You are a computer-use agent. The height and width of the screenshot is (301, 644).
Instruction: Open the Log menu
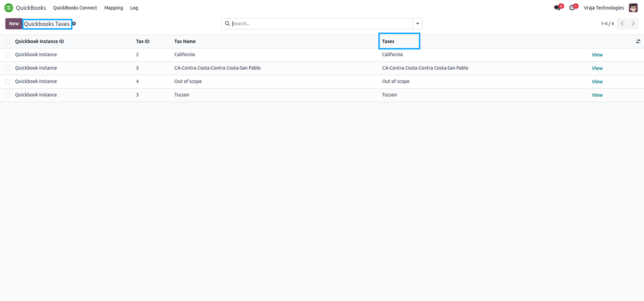(134, 8)
